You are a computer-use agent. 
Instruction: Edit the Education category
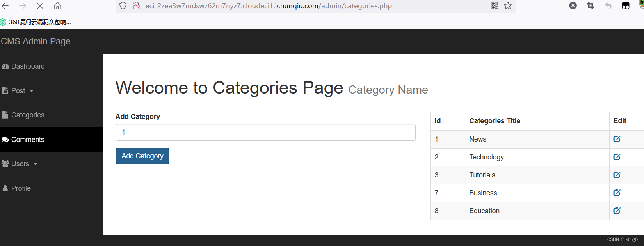pos(617,211)
